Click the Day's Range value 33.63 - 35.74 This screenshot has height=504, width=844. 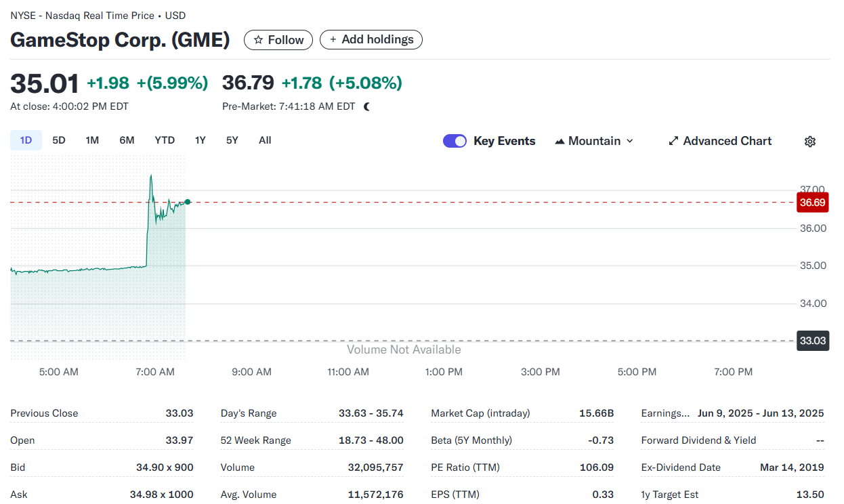click(371, 413)
